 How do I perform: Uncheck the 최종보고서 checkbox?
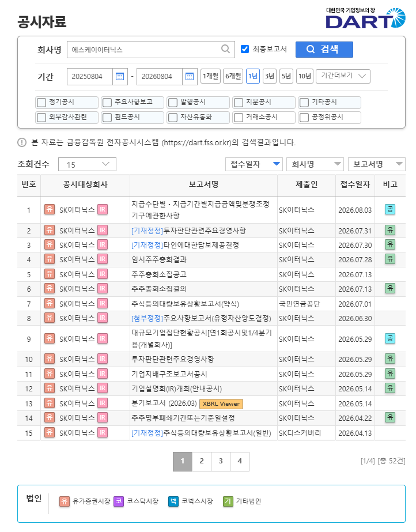pos(245,49)
